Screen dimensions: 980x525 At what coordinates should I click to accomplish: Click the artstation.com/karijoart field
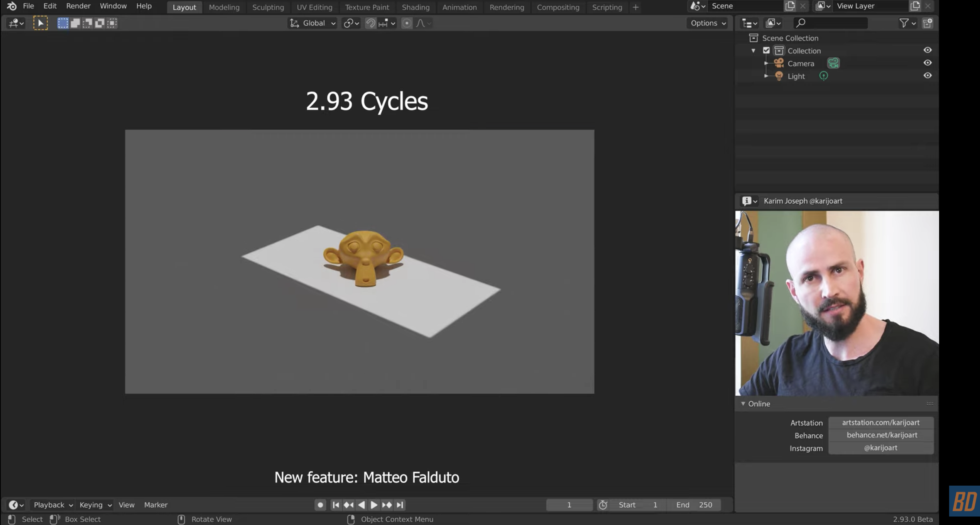(881, 423)
